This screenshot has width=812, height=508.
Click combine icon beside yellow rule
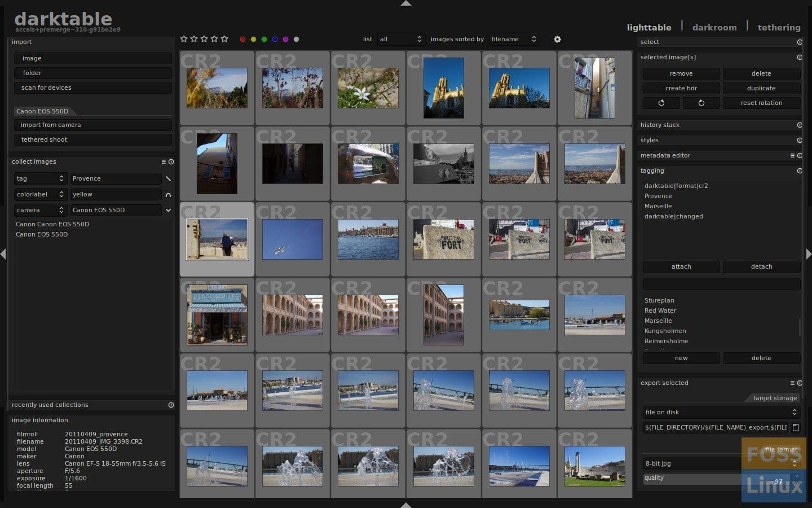[x=168, y=194]
